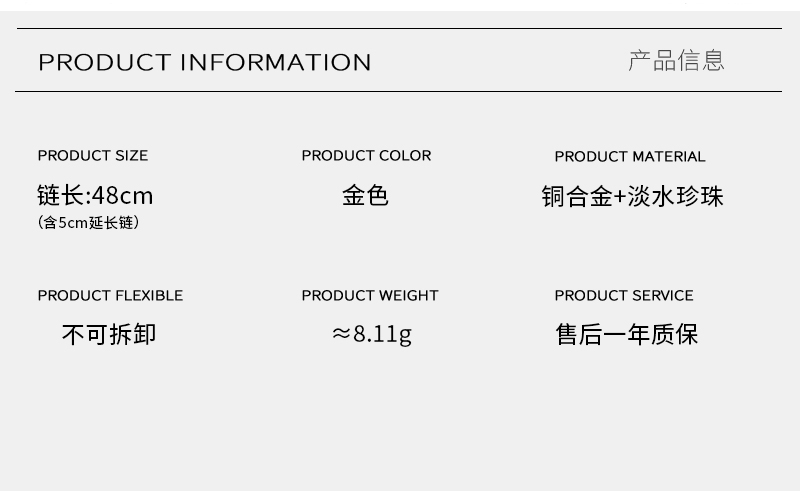Click the PRODUCT INFORMATION heading
This screenshot has height=504, width=800.
pyautogui.click(x=205, y=62)
